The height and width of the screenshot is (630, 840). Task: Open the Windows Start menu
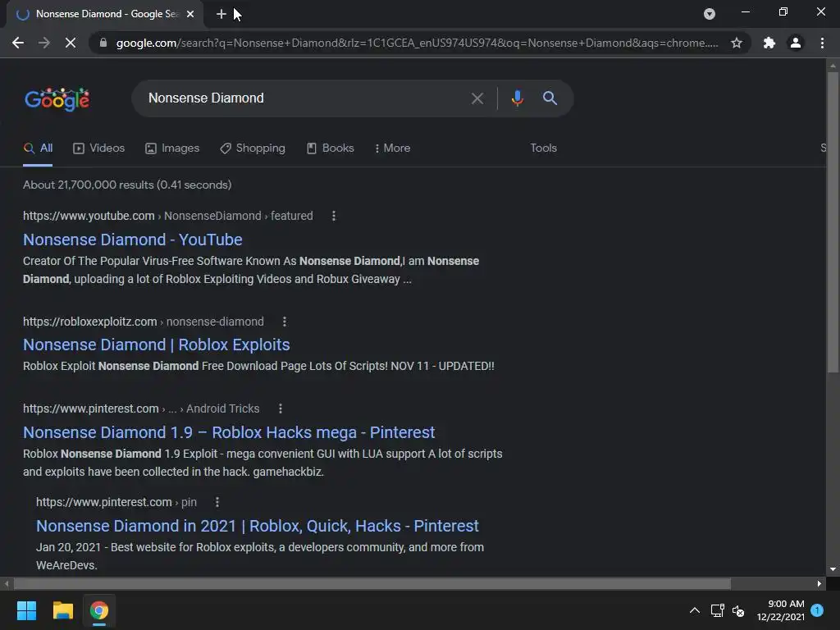[26, 610]
